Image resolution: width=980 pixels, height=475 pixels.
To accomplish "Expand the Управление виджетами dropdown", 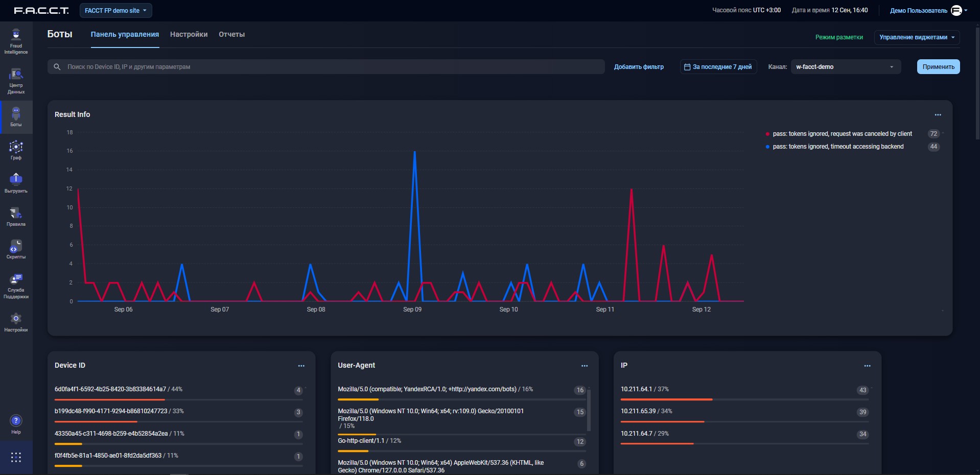I will 917,37.
